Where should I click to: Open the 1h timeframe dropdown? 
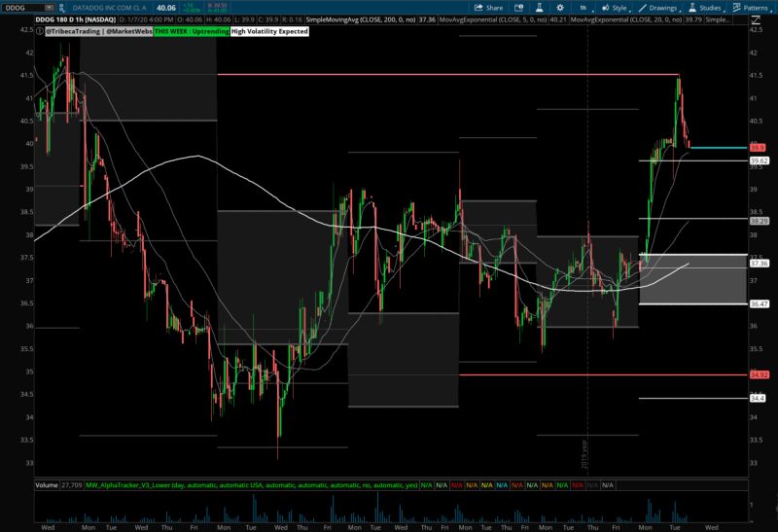coord(584,8)
